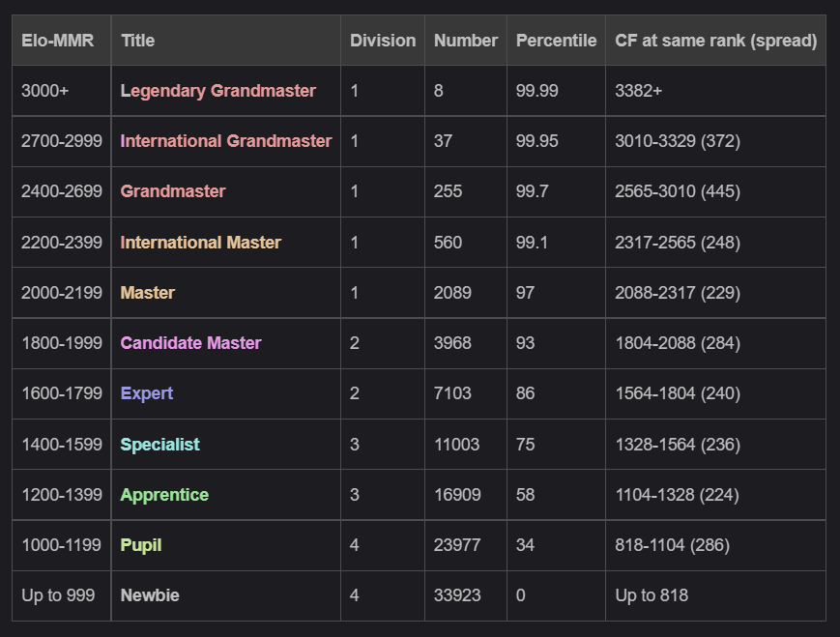Select the Grandmaster title link
Screen dimensions: 840x637
click(172, 191)
